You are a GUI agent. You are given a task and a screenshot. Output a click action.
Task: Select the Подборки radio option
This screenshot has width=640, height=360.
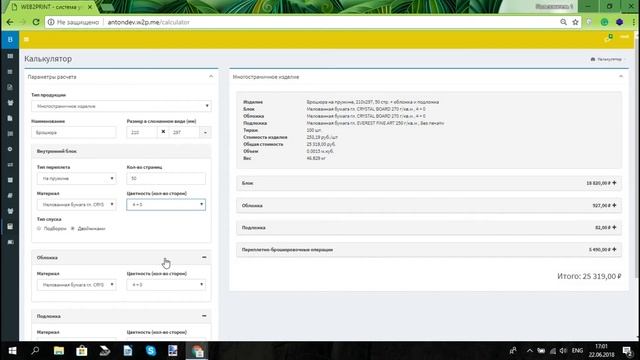coord(39,229)
